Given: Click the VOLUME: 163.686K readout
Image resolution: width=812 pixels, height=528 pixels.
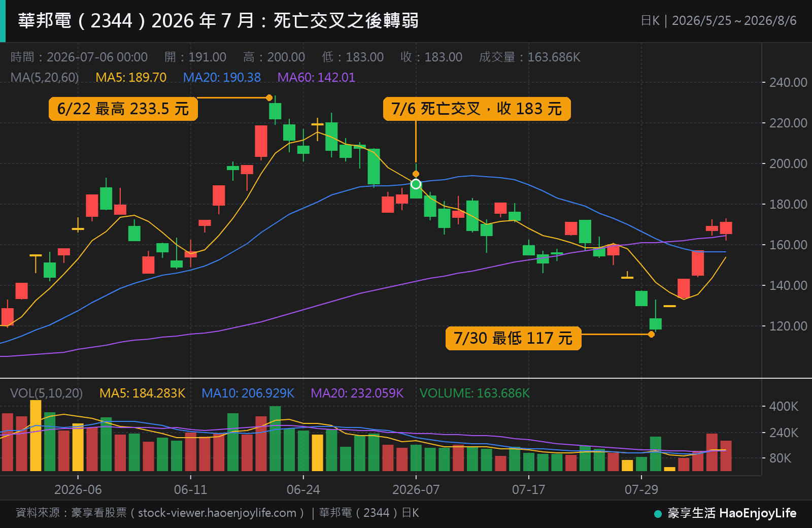Looking at the screenshot, I should click(475, 393).
